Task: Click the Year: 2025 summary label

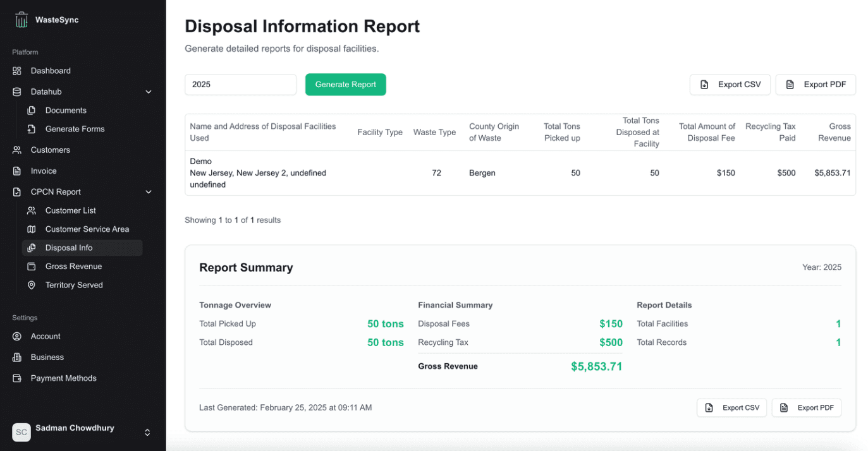Action: (x=822, y=267)
